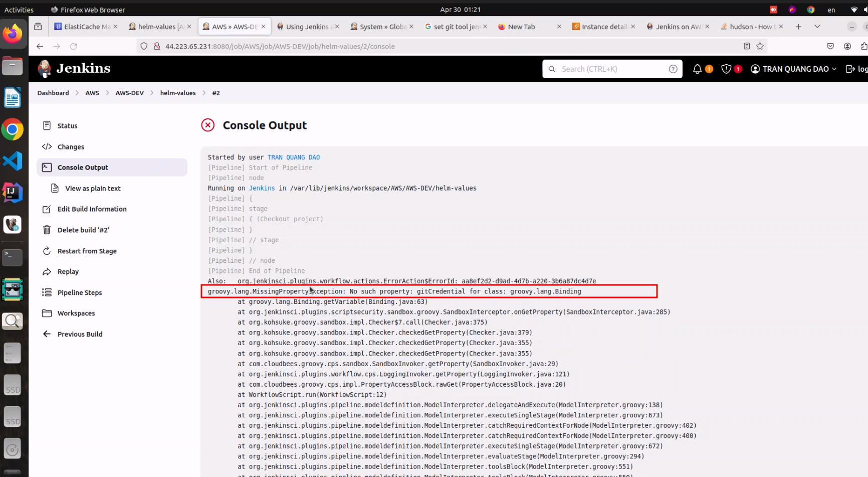The height and width of the screenshot is (477, 868).
Task: Open the Terminal from the dock
Action: tap(13, 257)
